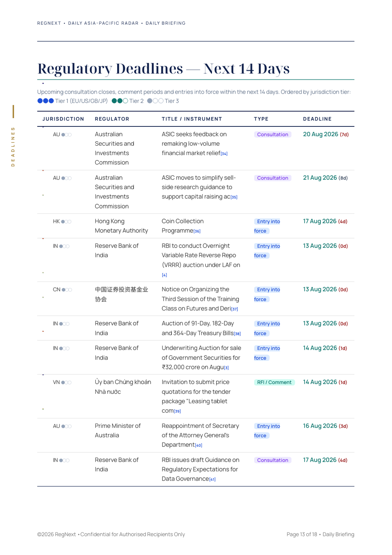Click REGNEXT in the header breadcrumb
The height and width of the screenshot is (555, 392).
tap(49, 23)
